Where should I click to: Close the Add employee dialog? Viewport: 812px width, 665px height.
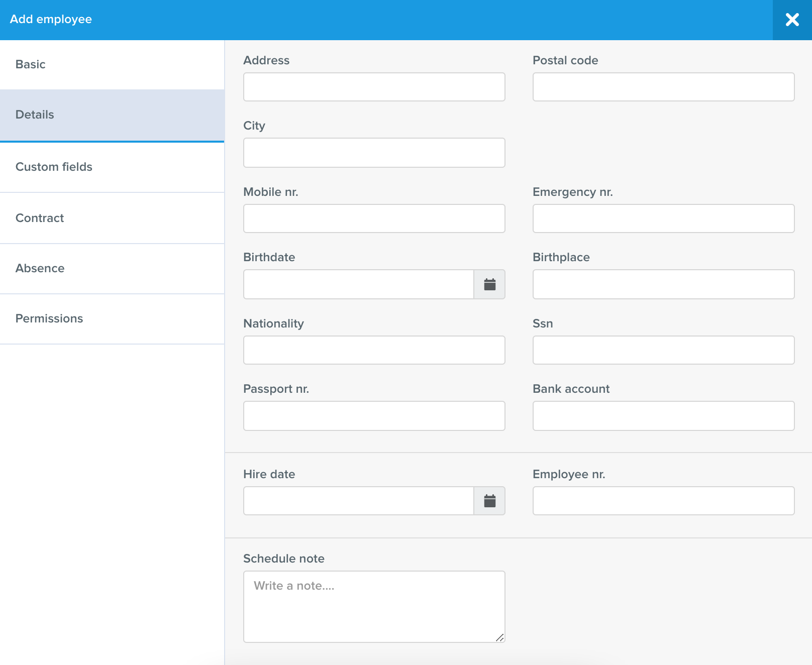coord(792,20)
